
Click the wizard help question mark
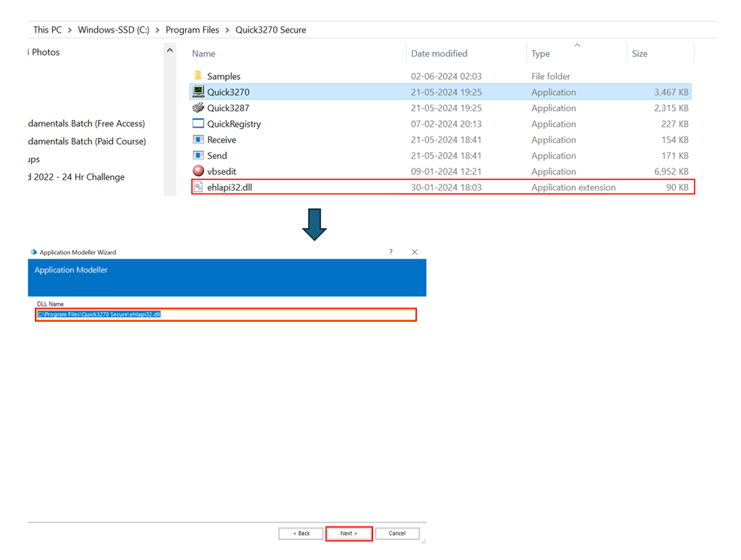(x=391, y=252)
